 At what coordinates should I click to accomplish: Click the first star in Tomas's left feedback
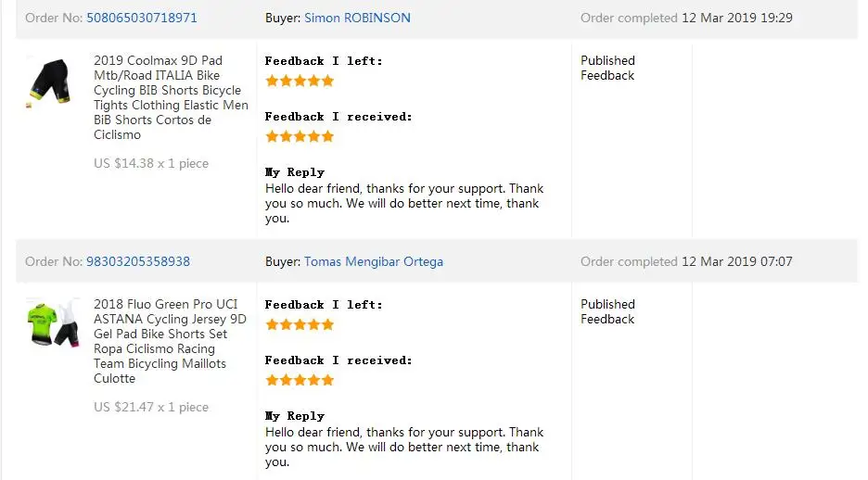(x=272, y=324)
